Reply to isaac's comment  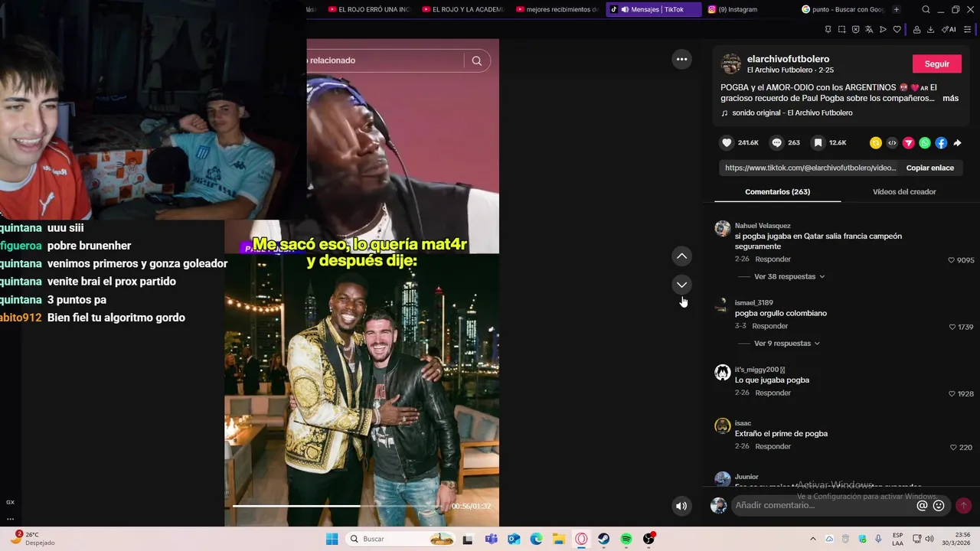(773, 447)
